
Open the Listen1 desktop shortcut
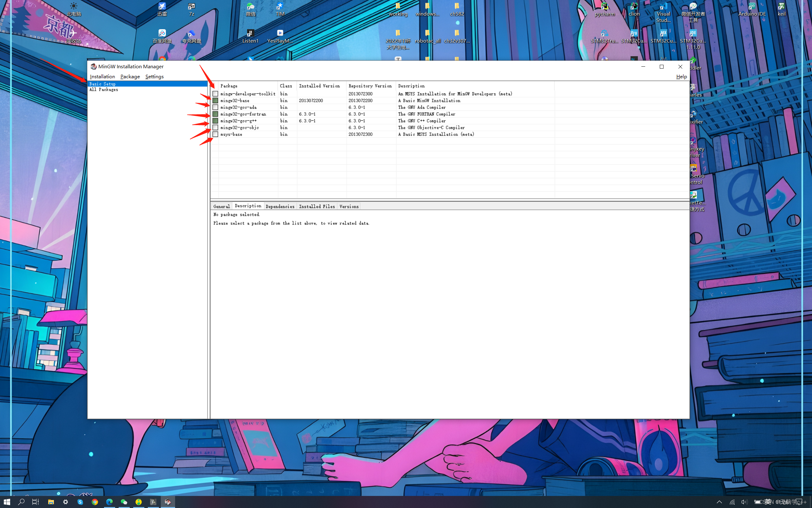pos(251,37)
